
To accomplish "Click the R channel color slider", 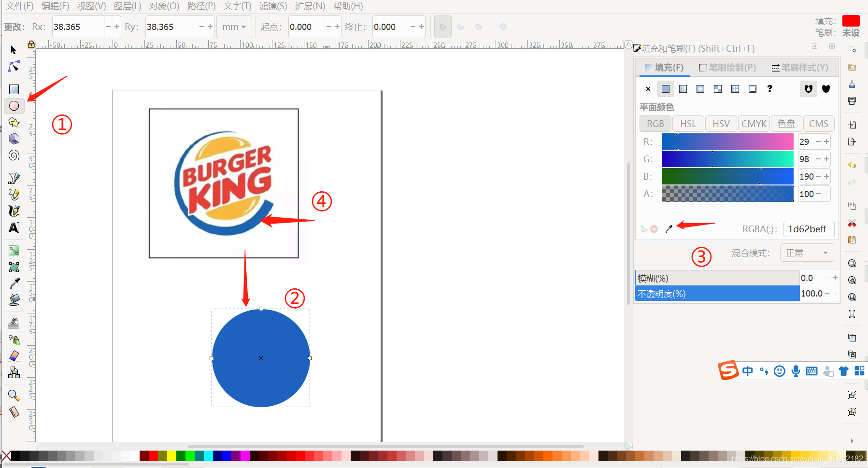I will (x=728, y=142).
